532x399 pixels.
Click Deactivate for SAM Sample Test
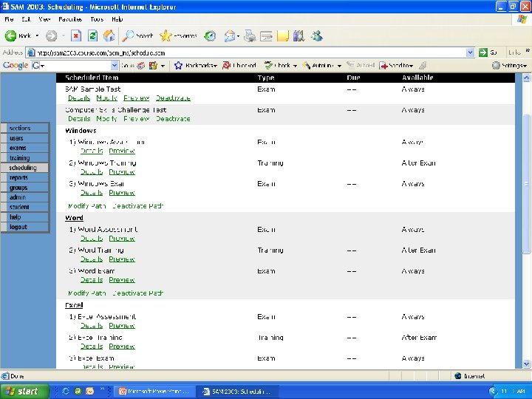click(x=173, y=98)
